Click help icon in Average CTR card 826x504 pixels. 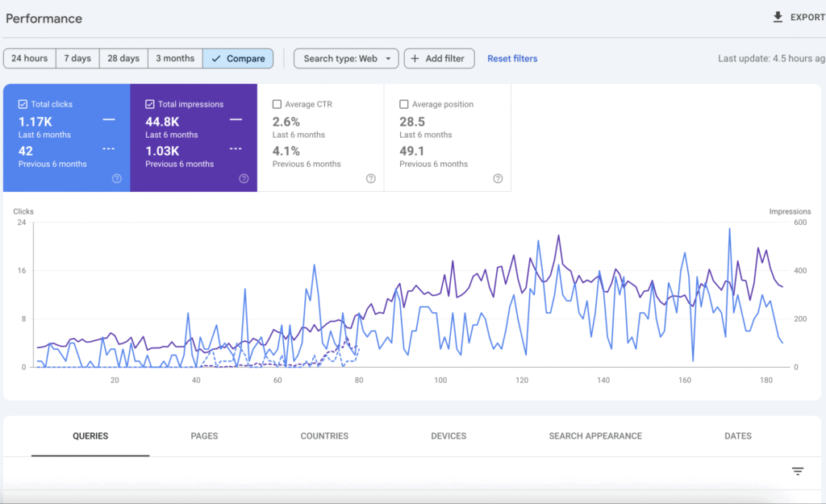click(370, 179)
